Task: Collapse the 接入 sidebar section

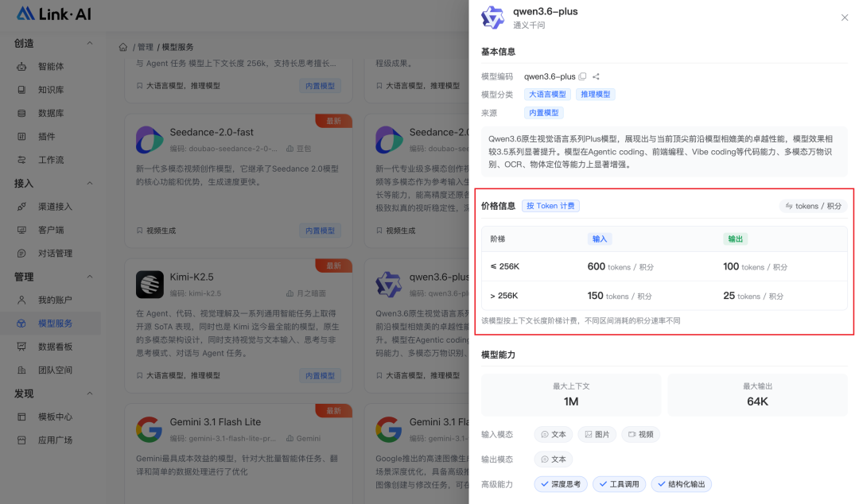Action: coord(90,184)
